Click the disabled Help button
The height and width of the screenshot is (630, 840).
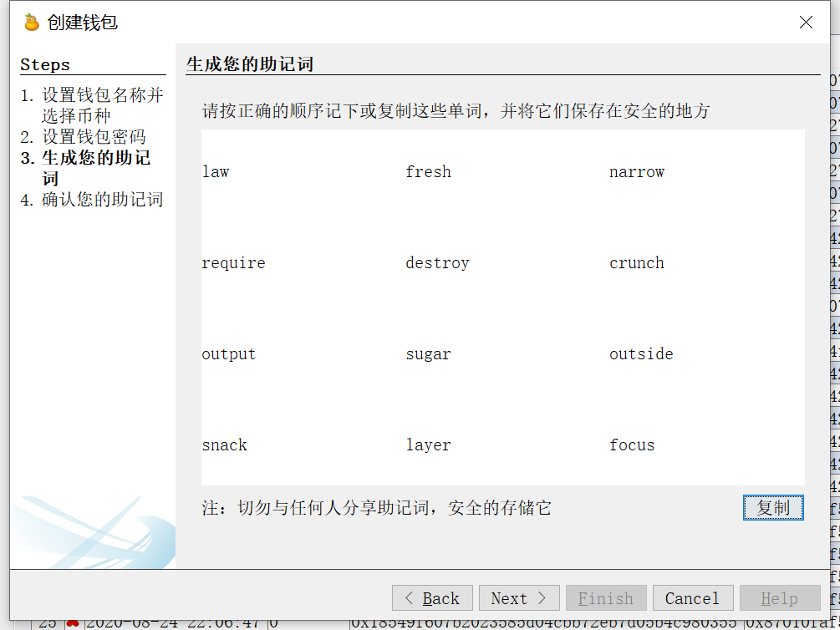[780, 598]
